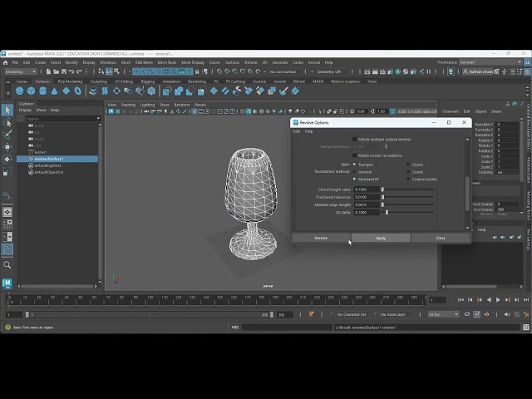
Task: Click Close button in Revolve Options
Action: (441, 238)
